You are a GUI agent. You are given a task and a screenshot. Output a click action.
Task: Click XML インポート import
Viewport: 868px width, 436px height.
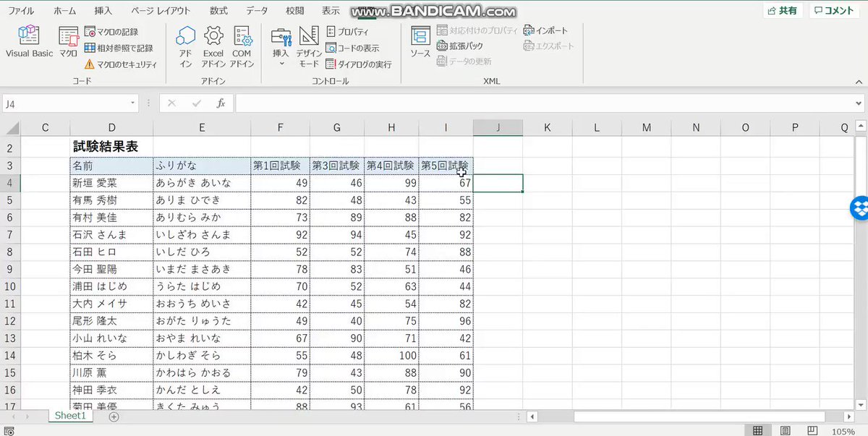tap(546, 30)
